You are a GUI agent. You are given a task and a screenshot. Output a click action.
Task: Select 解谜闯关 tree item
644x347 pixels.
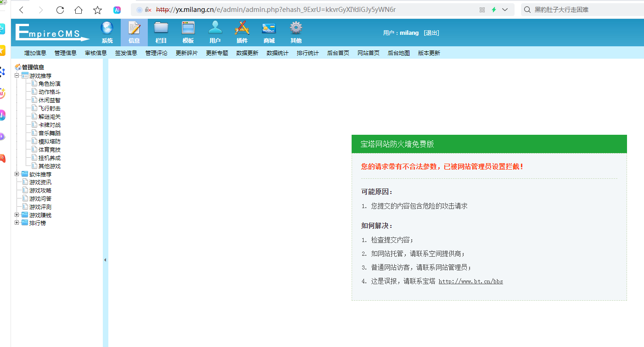tap(50, 117)
